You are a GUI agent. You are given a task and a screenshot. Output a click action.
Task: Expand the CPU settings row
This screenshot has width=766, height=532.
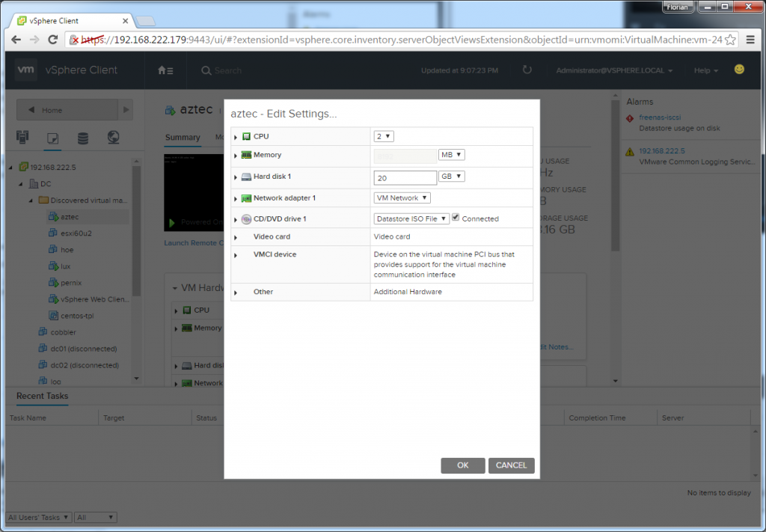pos(234,136)
